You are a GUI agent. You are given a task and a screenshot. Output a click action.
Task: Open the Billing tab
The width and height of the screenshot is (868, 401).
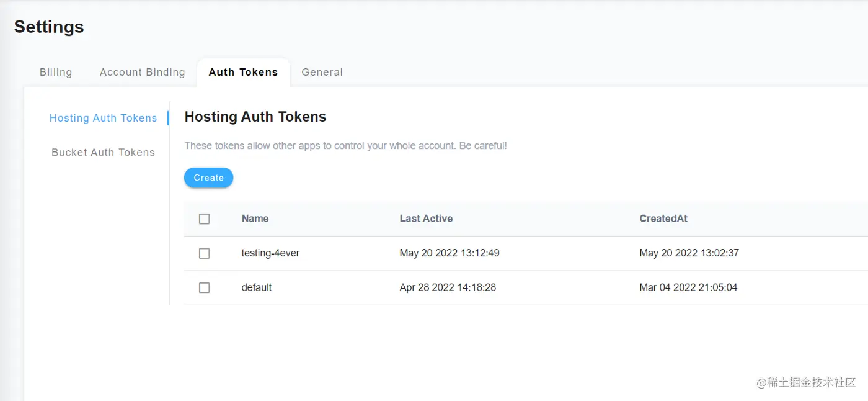click(56, 72)
